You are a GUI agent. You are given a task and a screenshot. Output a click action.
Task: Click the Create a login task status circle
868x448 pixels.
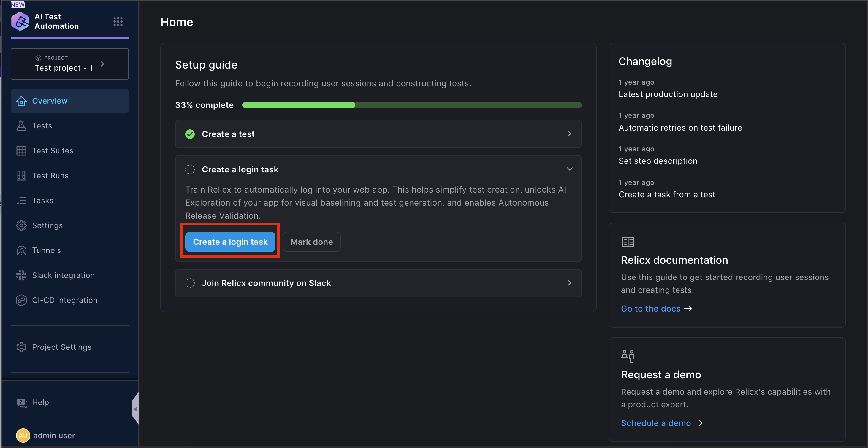[x=190, y=169]
